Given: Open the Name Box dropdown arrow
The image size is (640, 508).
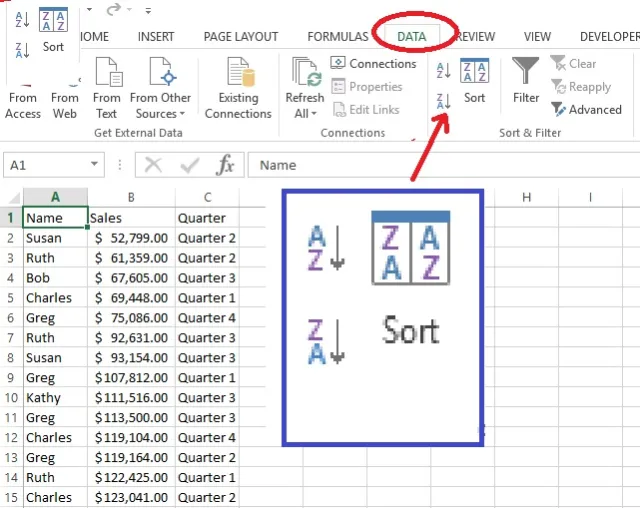Looking at the screenshot, I should (x=95, y=165).
